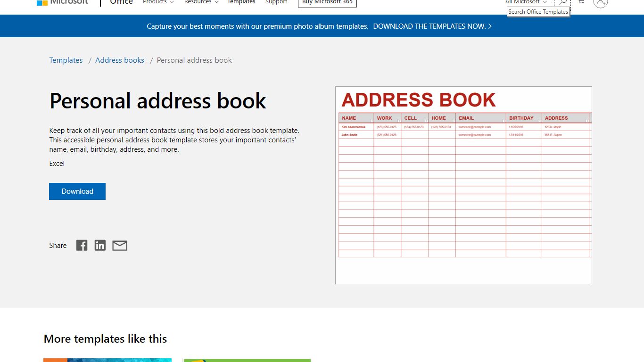Open the Templates breadcrumb link
Screen dimensions: 644x362
66,60
